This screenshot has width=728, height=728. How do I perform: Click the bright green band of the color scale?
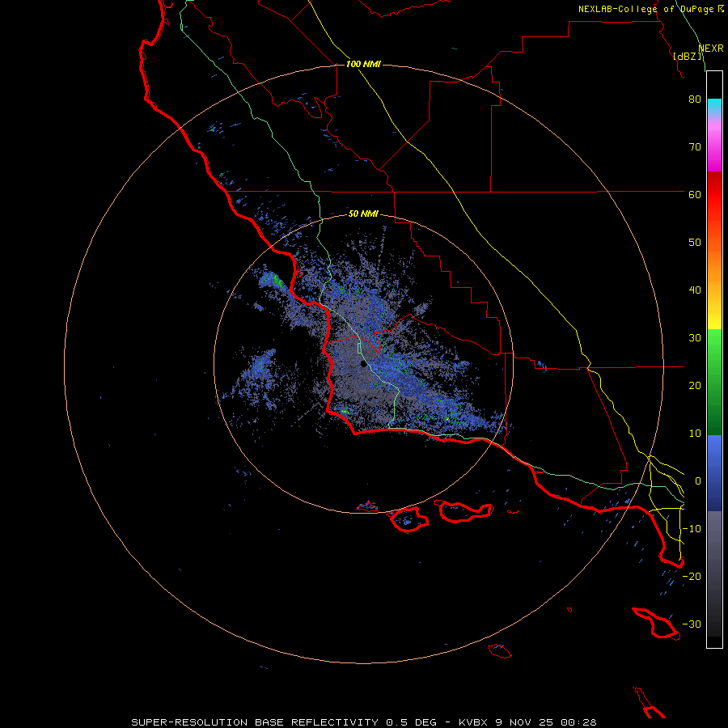coord(714,353)
